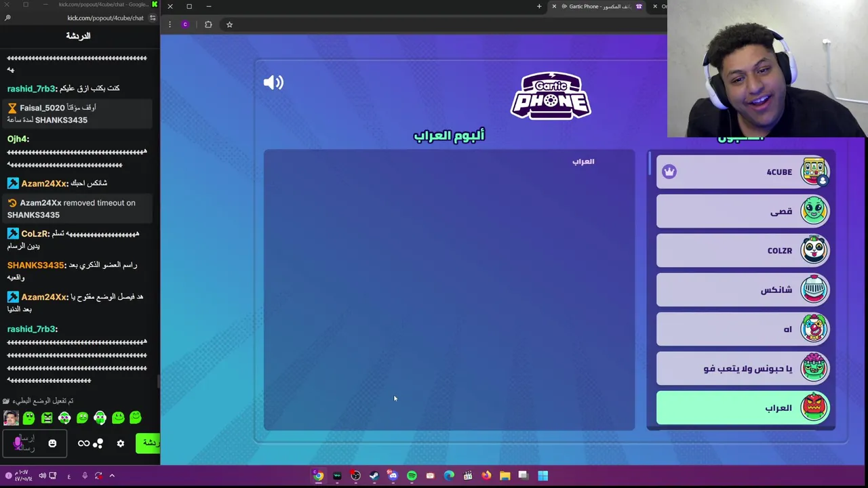Click the three bubbles icon in chat toolbar

click(x=98, y=443)
